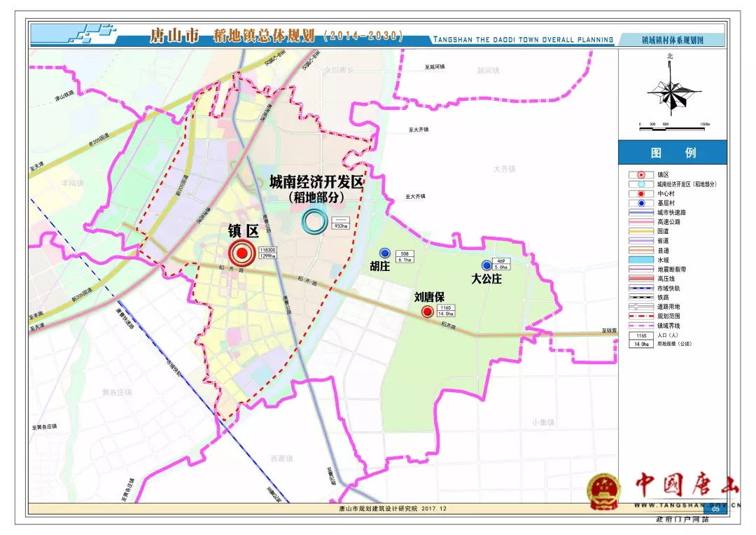Click the page number 05 badge
Screen dimensions: 756x535
[x=715, y=509]
